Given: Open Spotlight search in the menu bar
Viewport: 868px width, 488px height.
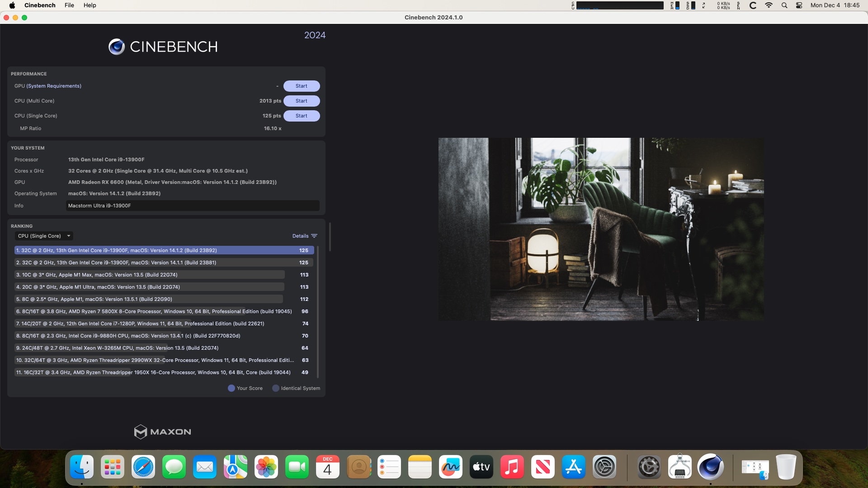Looking at the screenshot, I should click(x=784, y=5).
